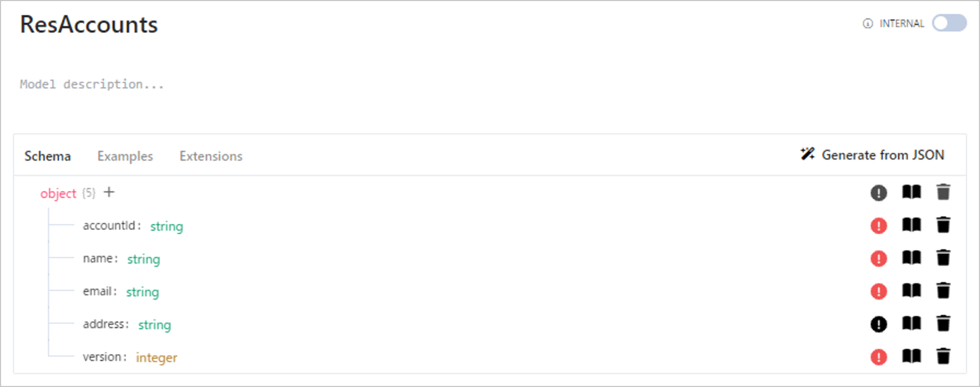Change the version integer type

tap(156, 358)
